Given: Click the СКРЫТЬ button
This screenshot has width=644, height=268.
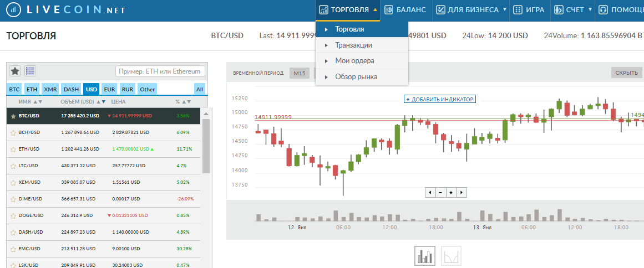Looking at the screenshot, I should [626, 73].
